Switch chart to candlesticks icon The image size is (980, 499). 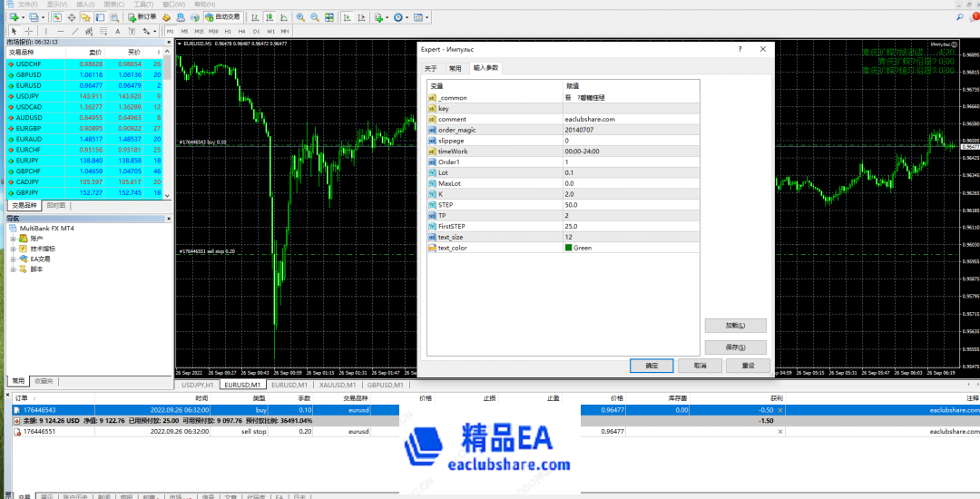(x=269, y=17)
